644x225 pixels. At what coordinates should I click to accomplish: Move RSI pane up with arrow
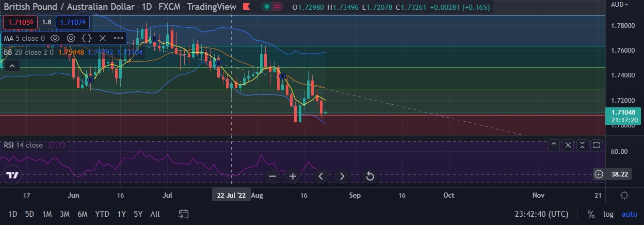[x=554, y=146]
